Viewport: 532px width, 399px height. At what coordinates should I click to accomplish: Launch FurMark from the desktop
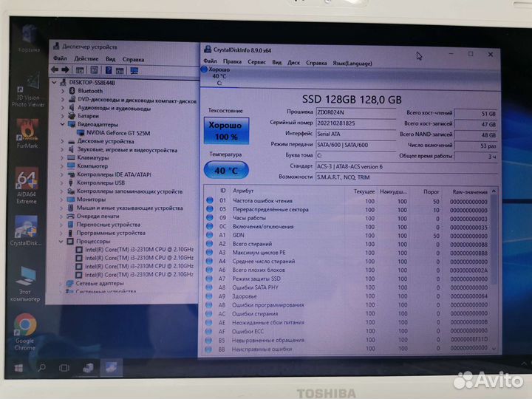click(27, 134)
